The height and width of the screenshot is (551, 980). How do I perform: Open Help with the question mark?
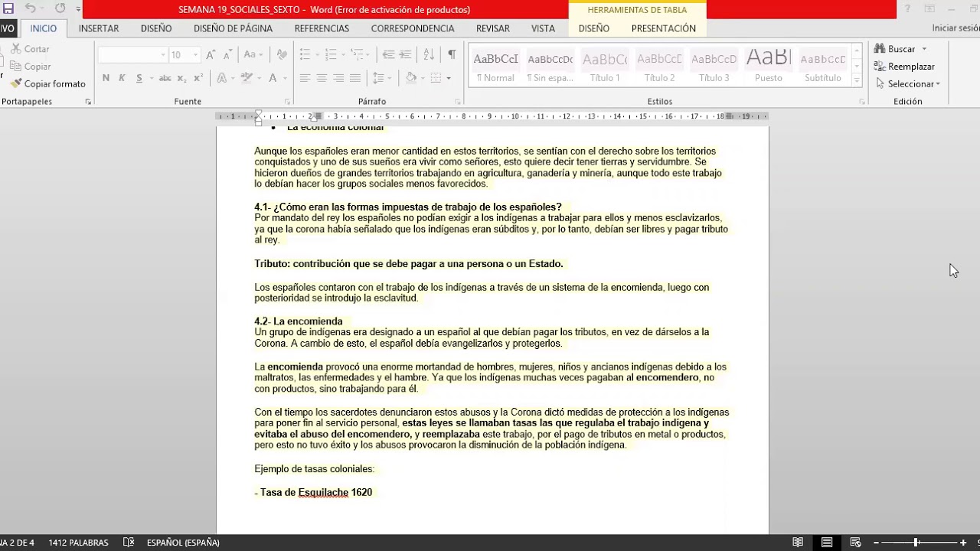[908, 9]
